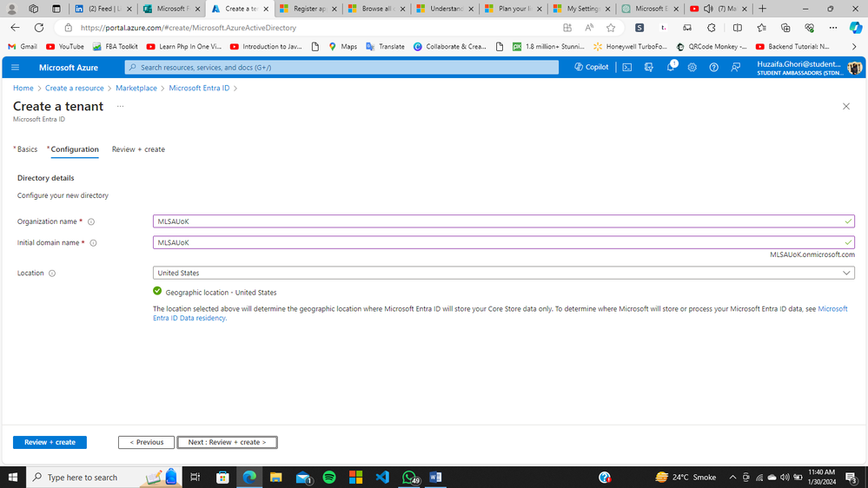Open File Explorer from the taskbar

[x=275, y=477]
